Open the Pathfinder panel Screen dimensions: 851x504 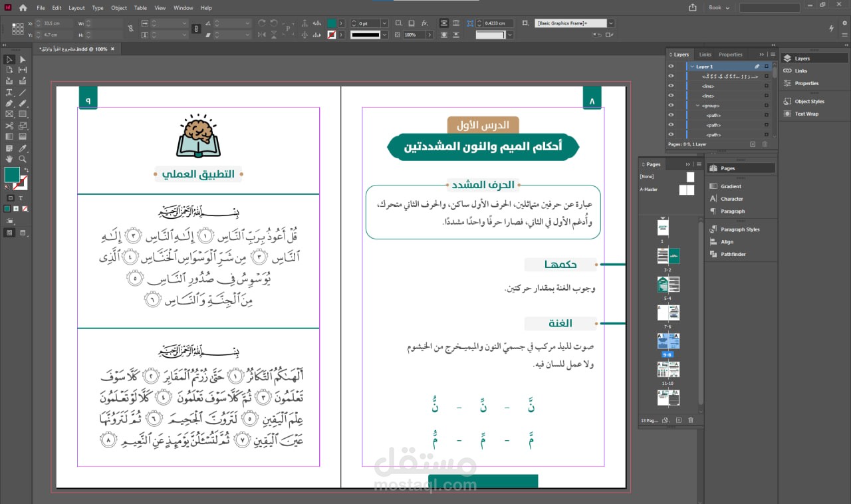(x=733, y=254)
